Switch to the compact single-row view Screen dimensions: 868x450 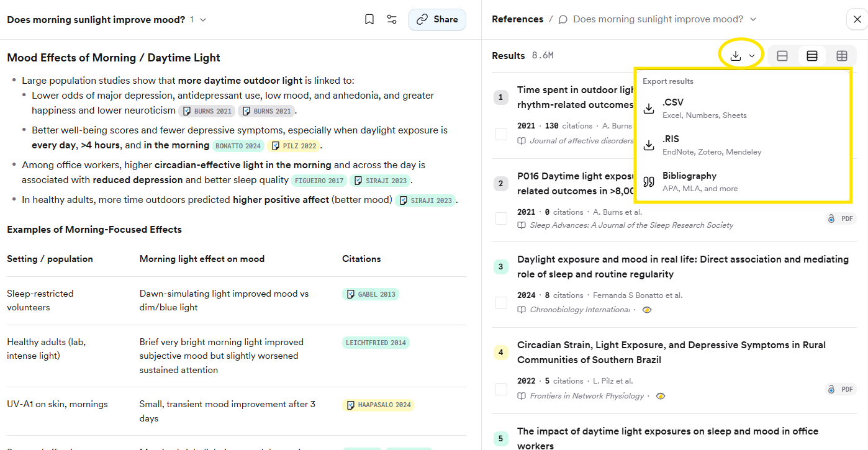(x=782, y=56)
